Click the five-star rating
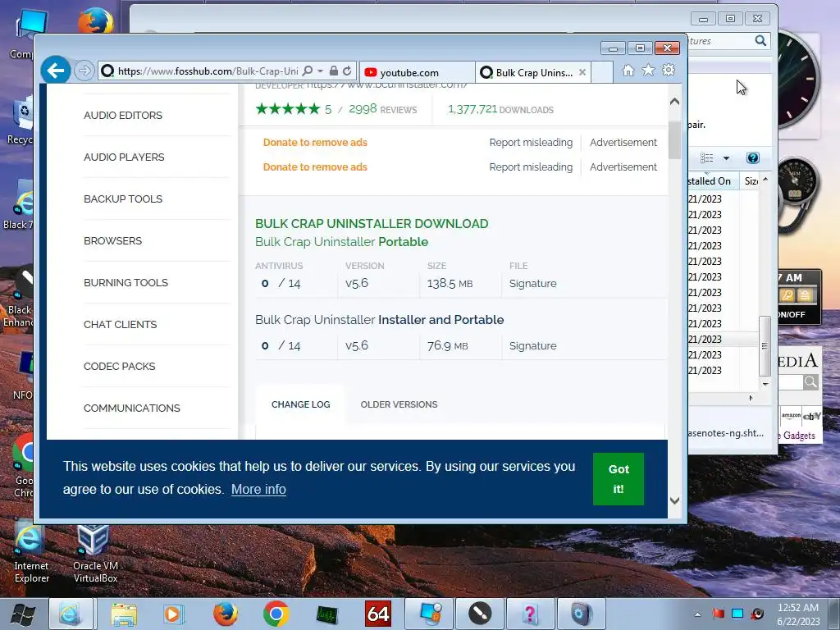Viewport: 840px width, 630px height. coord(288,109)
